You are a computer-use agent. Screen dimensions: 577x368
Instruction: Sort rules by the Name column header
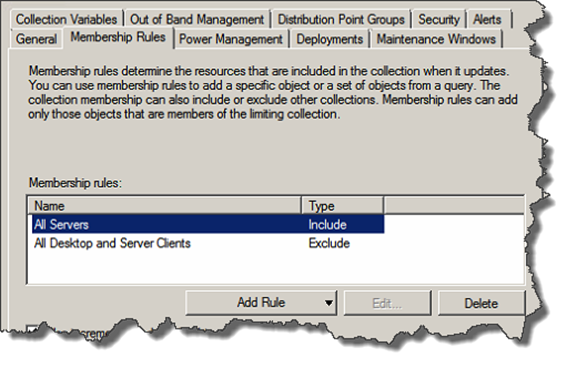[x=164, y=205]
